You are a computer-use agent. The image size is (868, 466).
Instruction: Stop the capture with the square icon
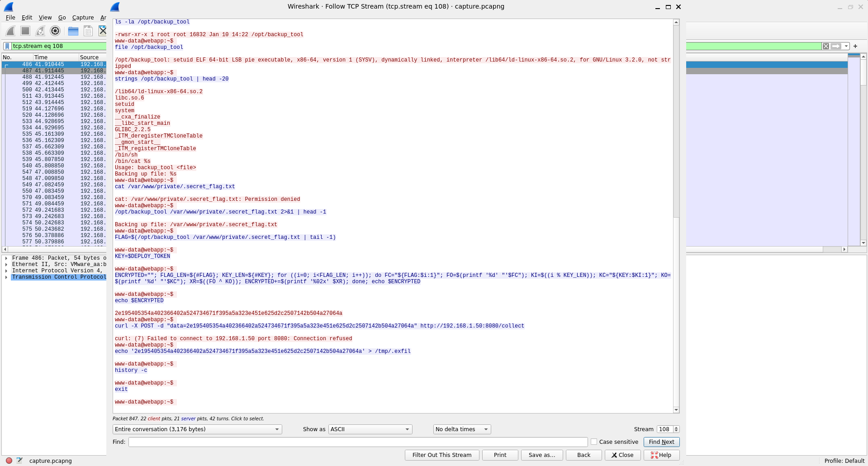(25, 31)
